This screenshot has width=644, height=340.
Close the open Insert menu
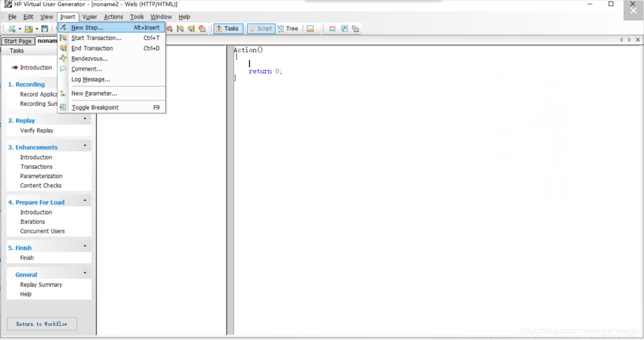tap(67, 17)
